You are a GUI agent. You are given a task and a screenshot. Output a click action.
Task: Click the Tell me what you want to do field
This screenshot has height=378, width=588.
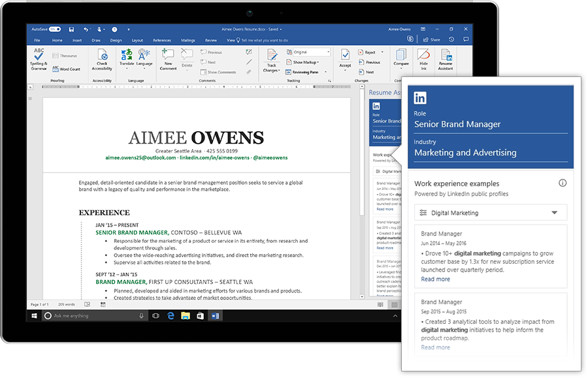tap(262, 40)
